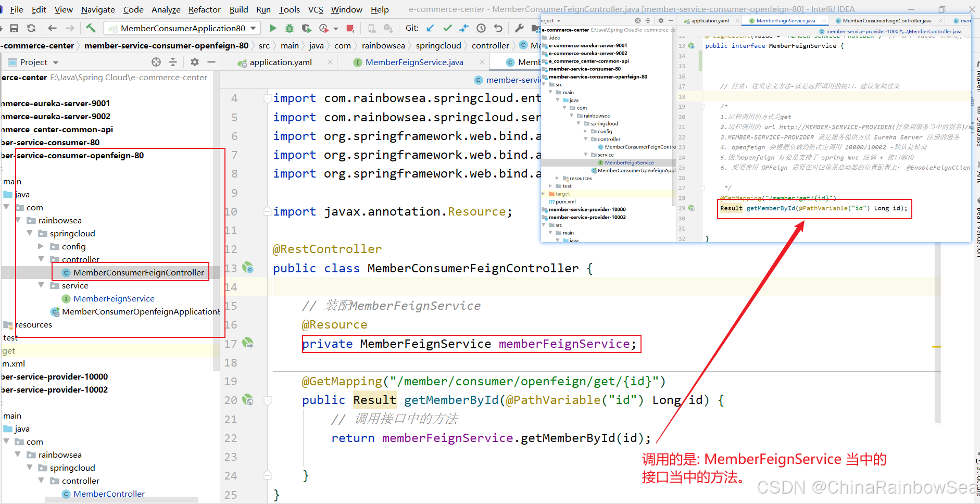Click the Project panel horizontal scrollbar

[x=121, y=499]
